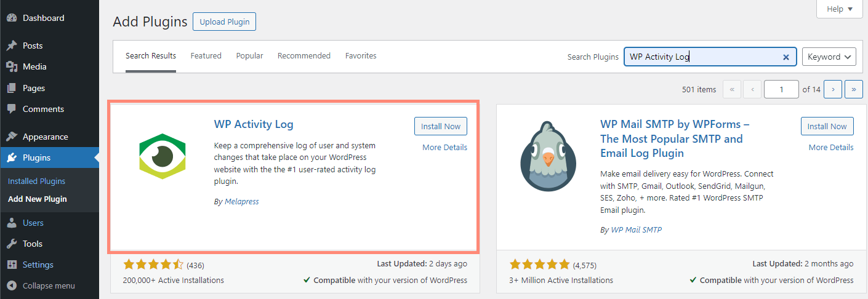Click the WP Activity Log eye logo
Image resolution: width=868 pixels, height=299 pixels.
coord(162,156)
